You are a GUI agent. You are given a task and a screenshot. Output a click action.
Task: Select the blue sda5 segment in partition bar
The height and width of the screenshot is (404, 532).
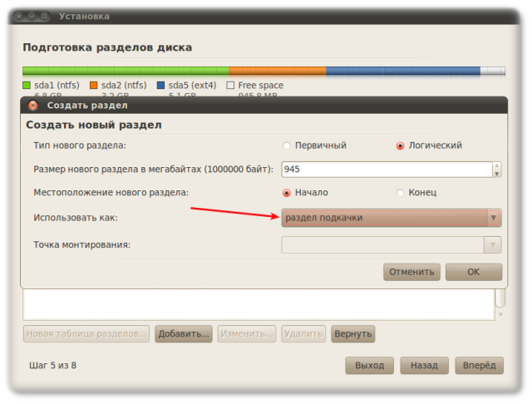402,71
